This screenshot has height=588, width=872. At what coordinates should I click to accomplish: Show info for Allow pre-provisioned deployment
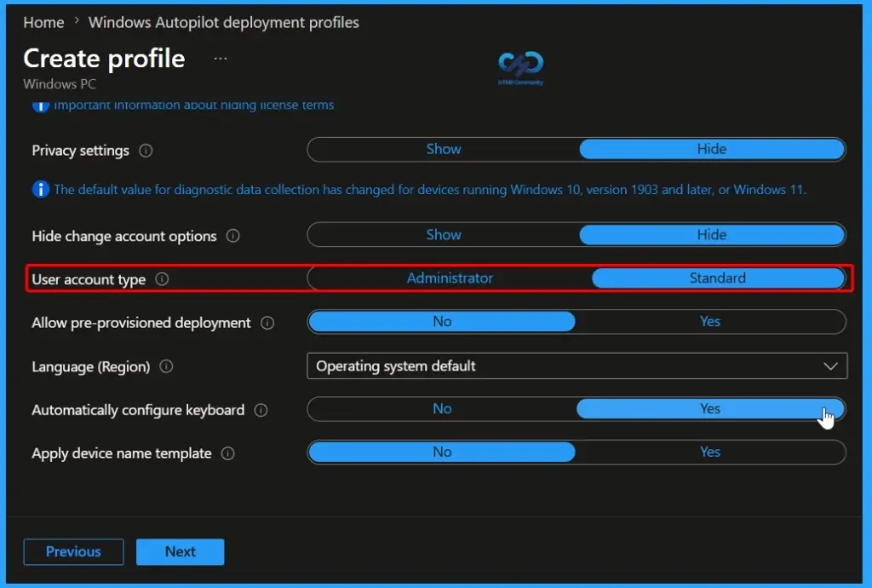(x=267, y=323)
